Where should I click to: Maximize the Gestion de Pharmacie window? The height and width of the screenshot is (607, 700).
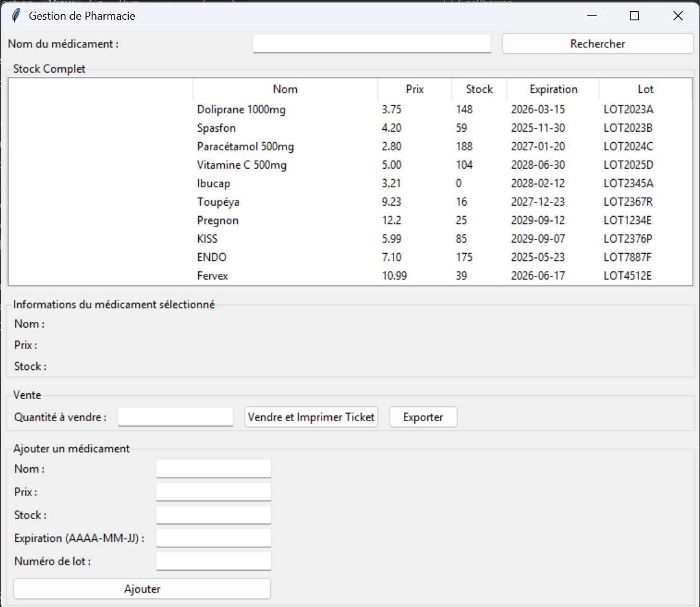(x=634, y=16)
